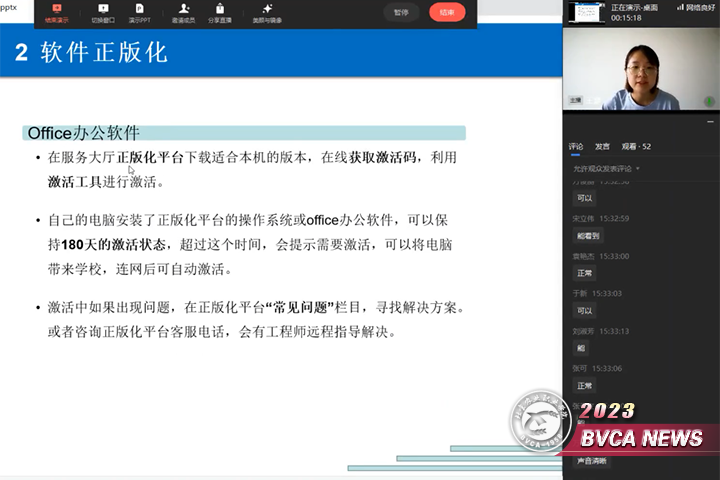Open the 观看 · 52 viewers tab
This screenshot has width=720, height=480.
coord(636,146)
